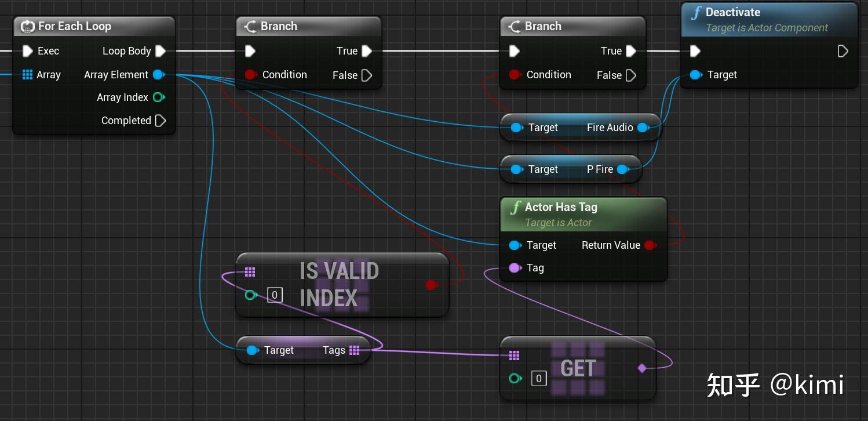Click the False pin on the second Branch
Viewport: 868px width, 421px height.
click(x=631, y=75)
